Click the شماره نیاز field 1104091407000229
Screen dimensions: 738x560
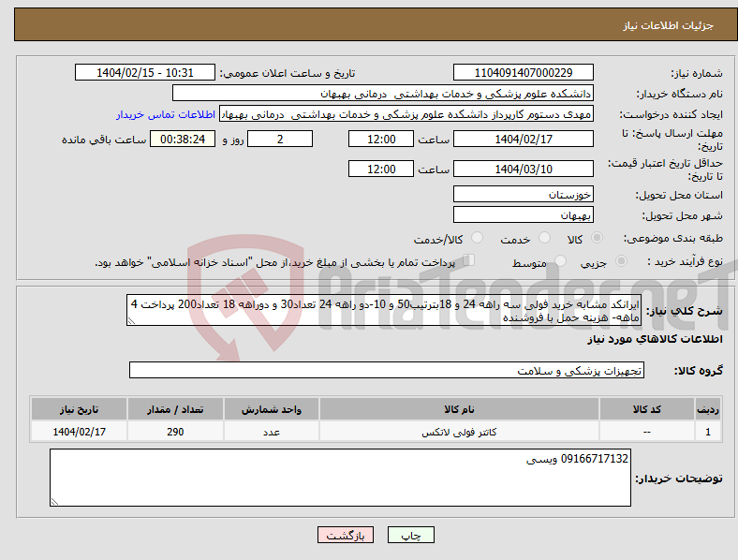click(x=523, y=73)
